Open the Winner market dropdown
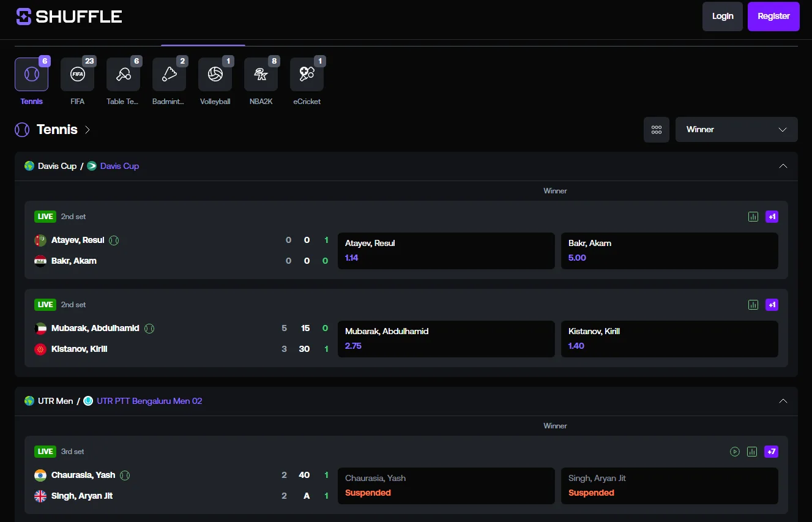Screen dimensions: 812x522 tap(737, 130)
